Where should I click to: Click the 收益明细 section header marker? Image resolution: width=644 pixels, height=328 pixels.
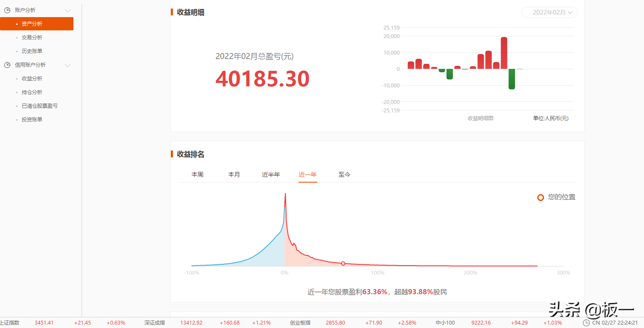[x=173, y=12]
